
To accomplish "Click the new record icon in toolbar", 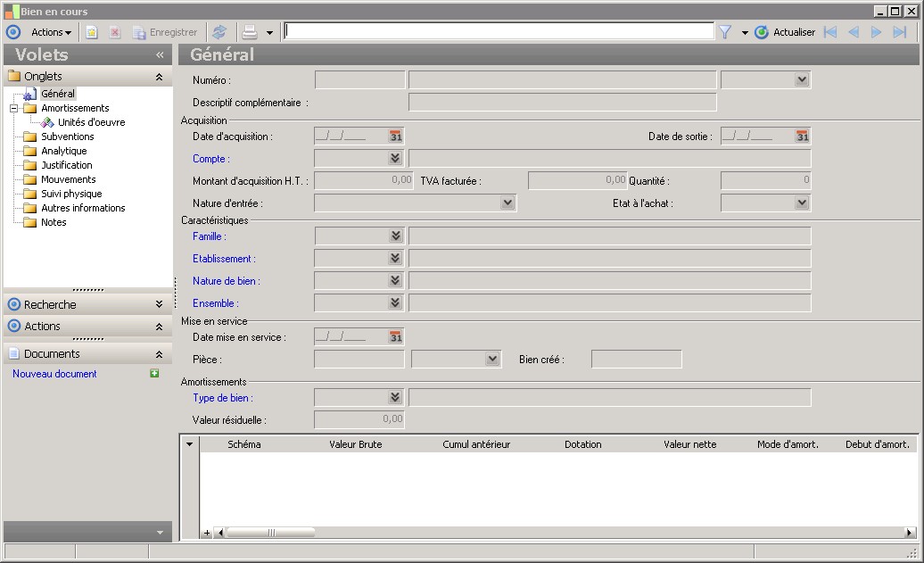I will (x=91, y=32).
